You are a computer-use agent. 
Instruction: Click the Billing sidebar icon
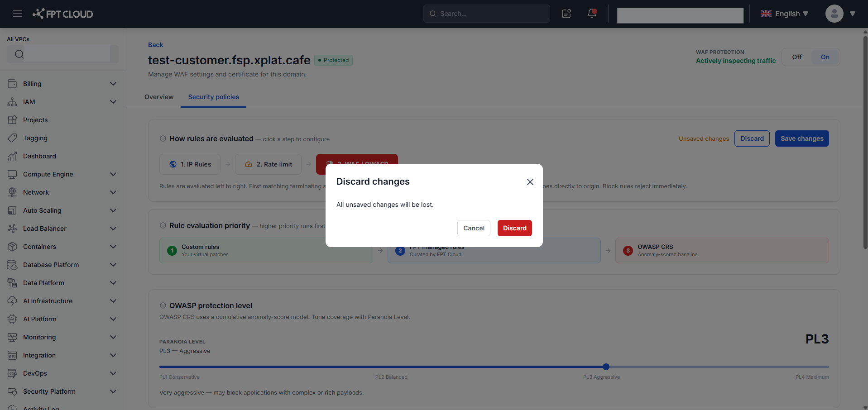click(x=12, y=84)
